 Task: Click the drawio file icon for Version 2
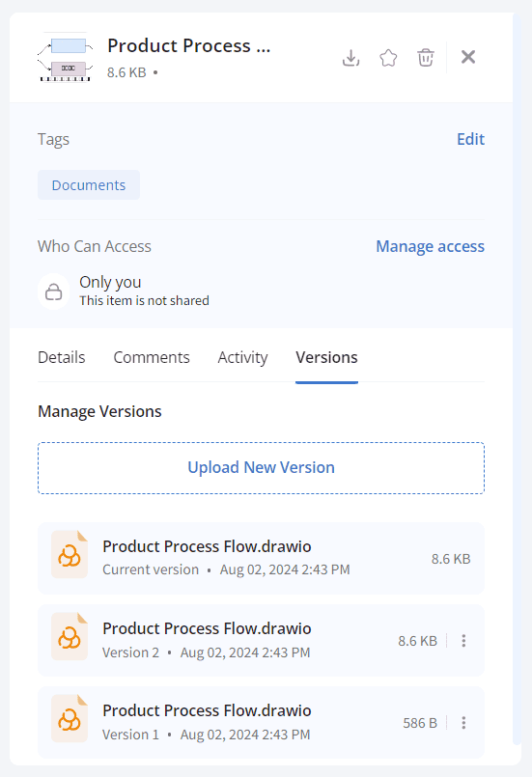tap(70, 637)
